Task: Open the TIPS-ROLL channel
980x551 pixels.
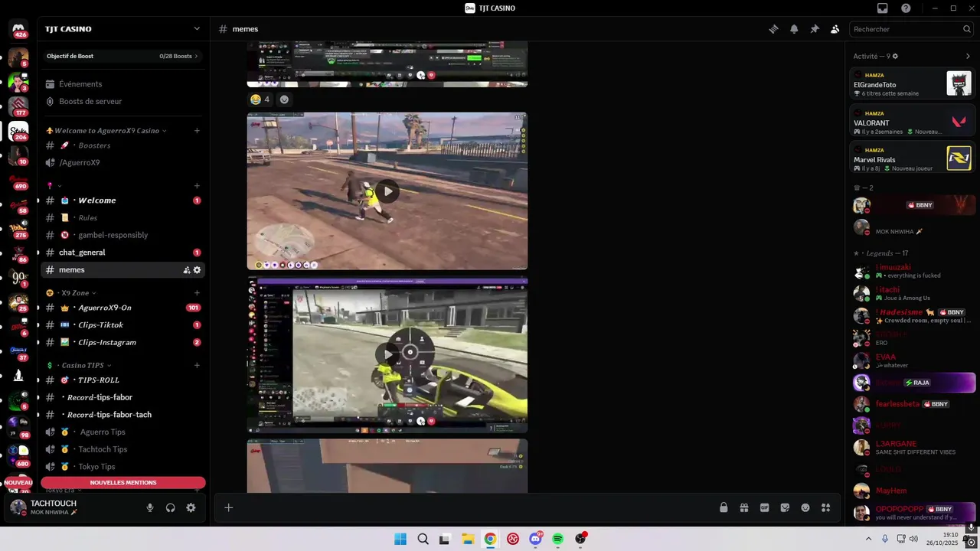Action: click(122, 380)
